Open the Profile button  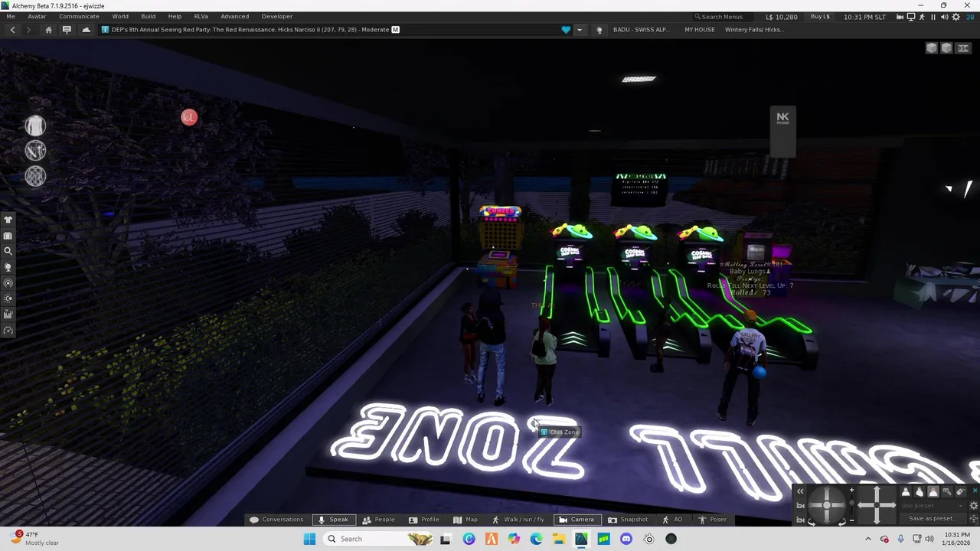[x=423, y=520]
